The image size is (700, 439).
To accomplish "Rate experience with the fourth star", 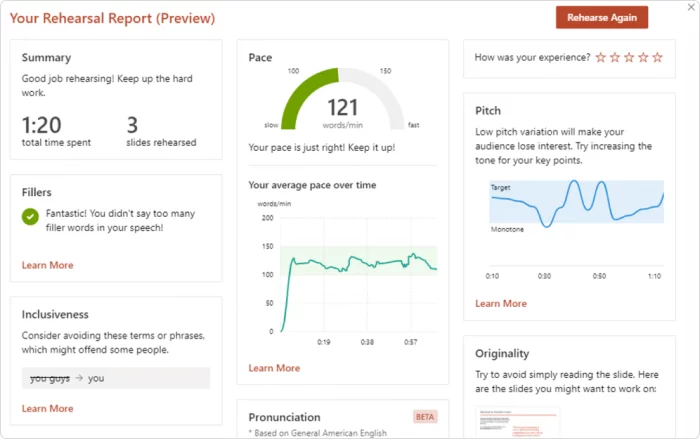I will pos(643,58).
